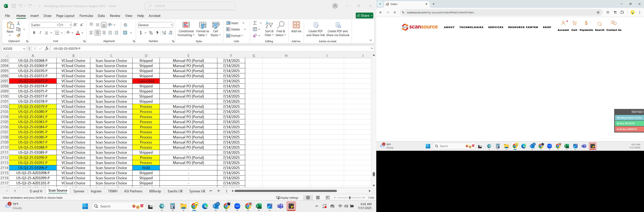Click the add new sheet plus icon

tap(219, 191)
